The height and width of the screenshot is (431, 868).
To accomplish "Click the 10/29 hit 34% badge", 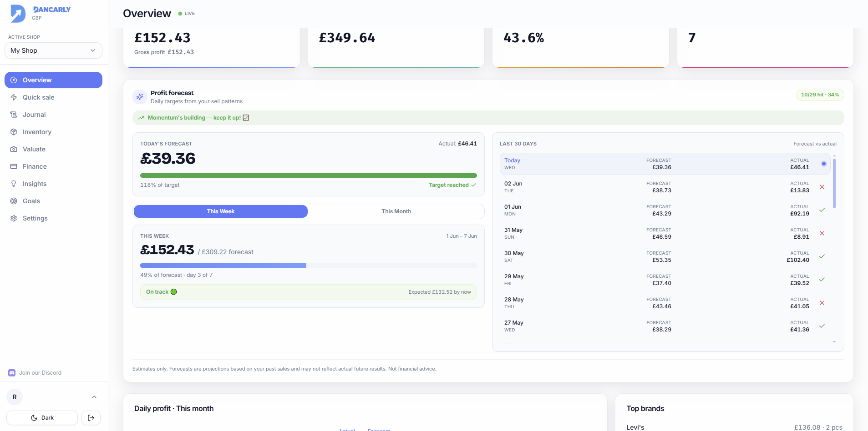I will [820, 95].
